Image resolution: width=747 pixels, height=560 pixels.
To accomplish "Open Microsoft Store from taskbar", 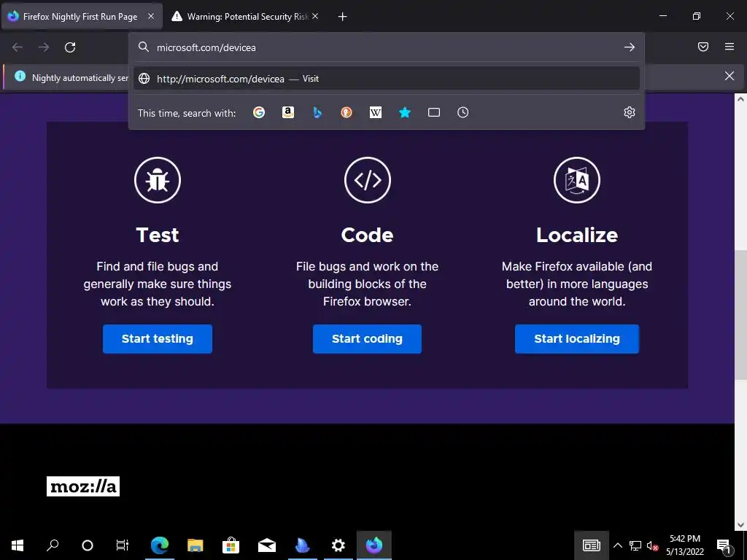I will [x=231, y=545].
